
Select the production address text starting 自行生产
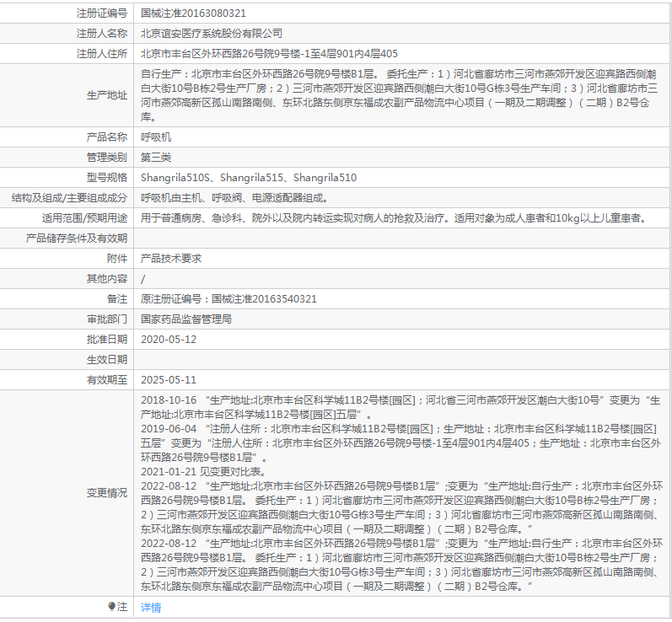pyautogui.click(x=399, y=95)
